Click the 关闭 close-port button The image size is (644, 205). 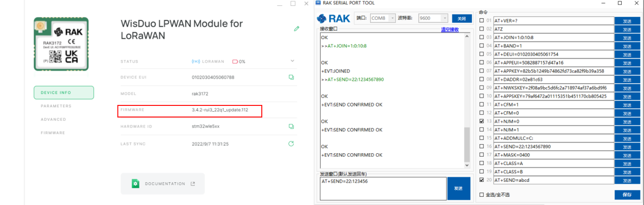point(462,18)
